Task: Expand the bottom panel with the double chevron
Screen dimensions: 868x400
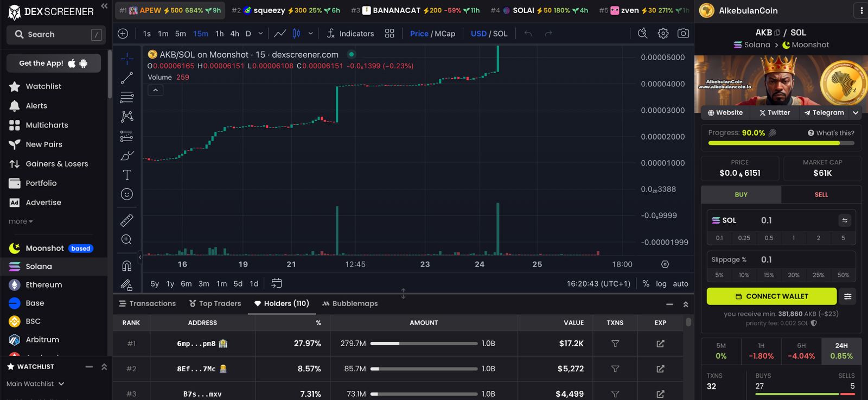Action: (686, 304)
